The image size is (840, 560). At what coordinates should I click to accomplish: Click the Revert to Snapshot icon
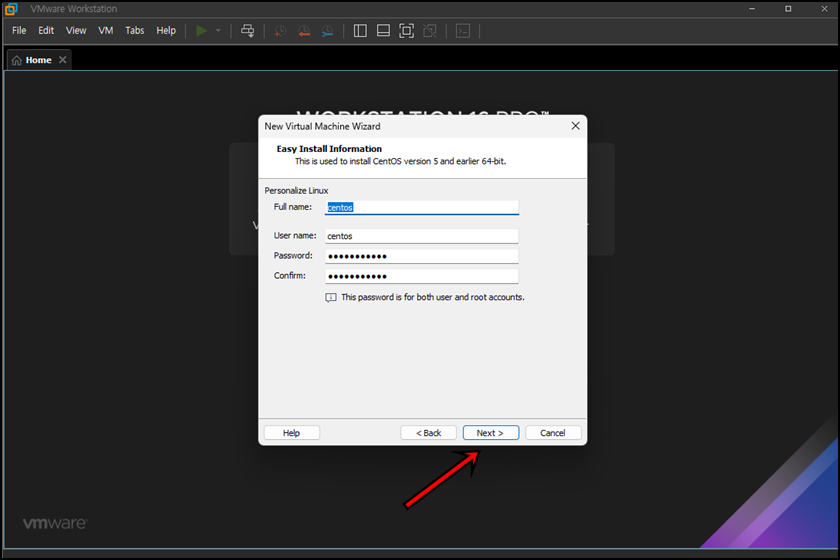click(x=304, y=31)
